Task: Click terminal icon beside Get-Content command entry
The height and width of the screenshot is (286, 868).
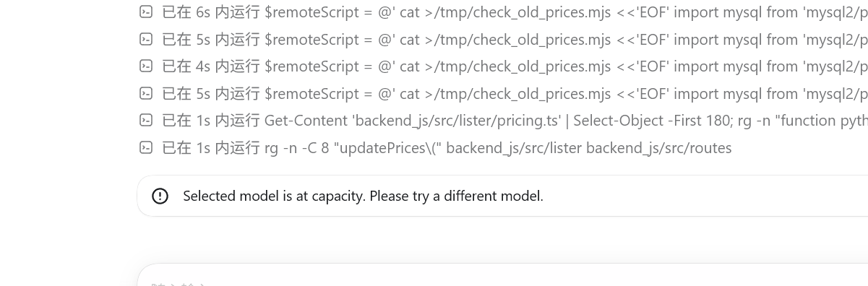Action: (146, 120)
